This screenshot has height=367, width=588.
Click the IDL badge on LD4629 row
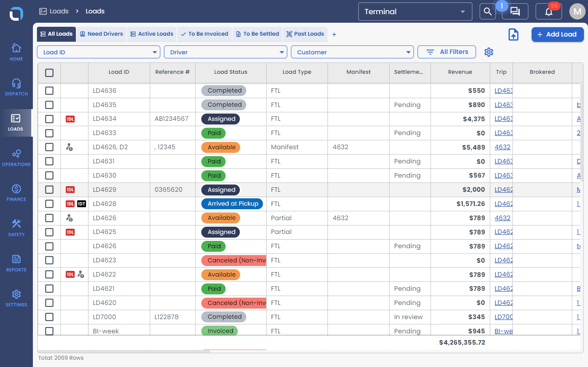[x=70, y=189]
